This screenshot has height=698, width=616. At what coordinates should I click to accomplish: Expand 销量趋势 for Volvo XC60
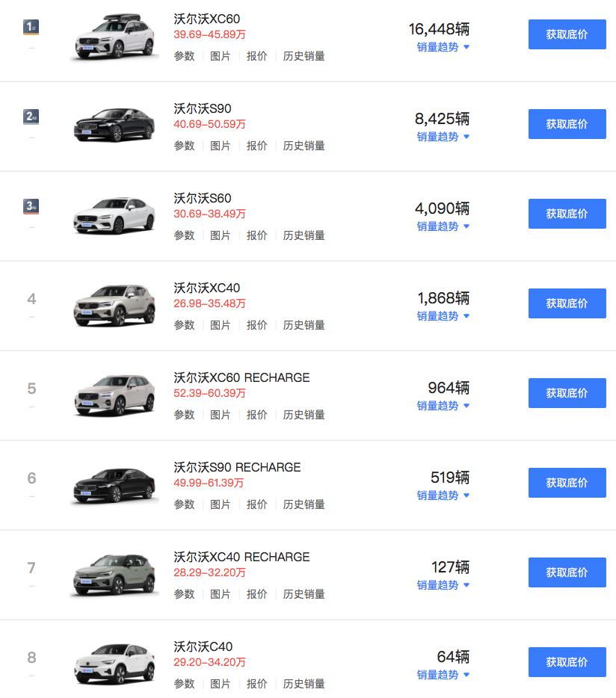click(443, 47)
